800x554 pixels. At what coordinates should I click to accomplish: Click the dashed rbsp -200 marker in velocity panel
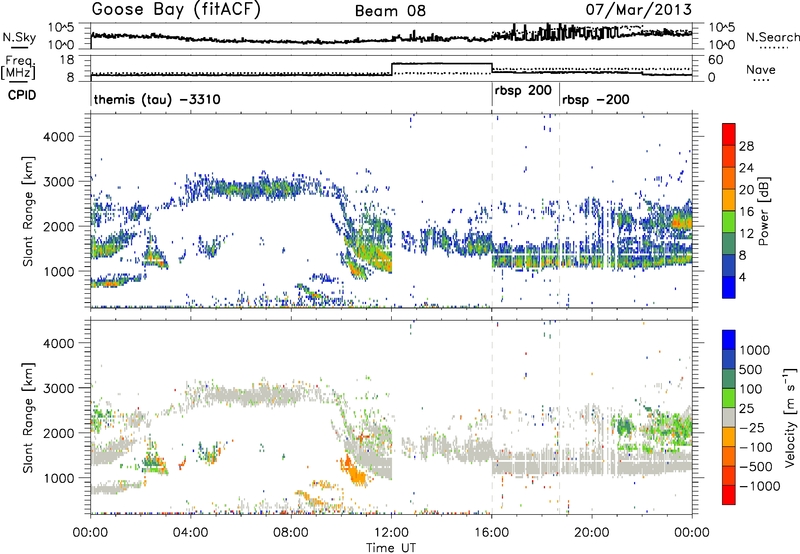tap(560, 417)
